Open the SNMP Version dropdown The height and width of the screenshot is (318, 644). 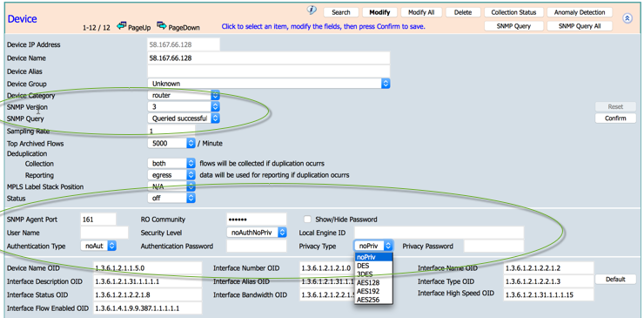(x=184, y=107)
